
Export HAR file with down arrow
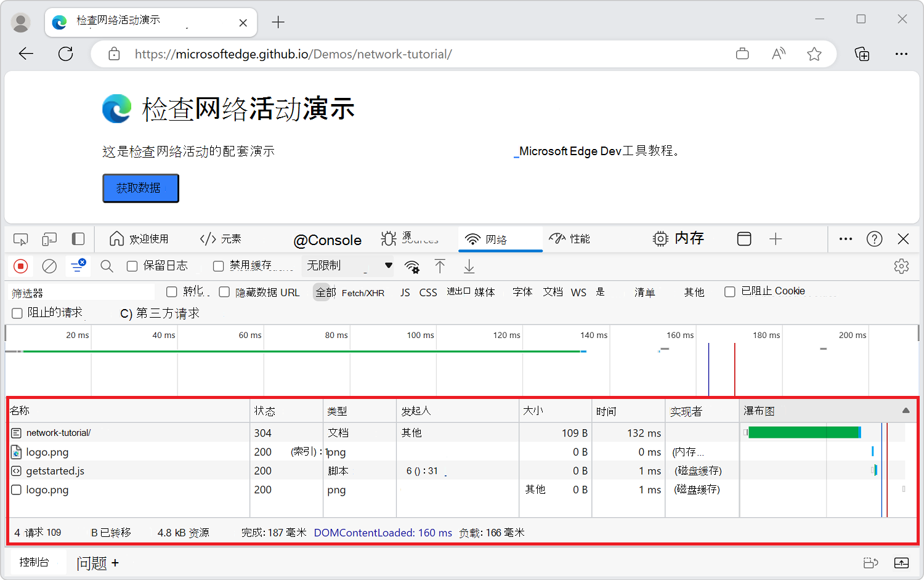469,266
